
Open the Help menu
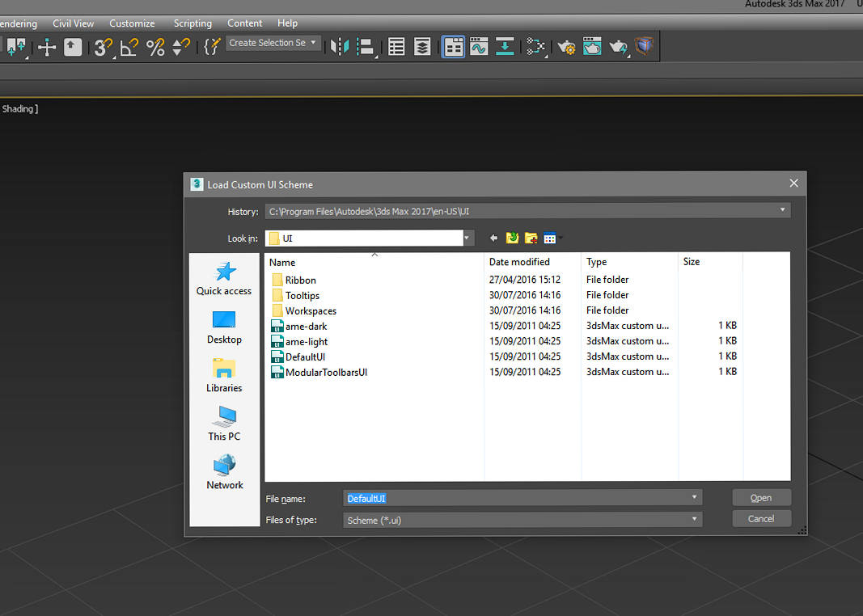[x=287, y=23]
